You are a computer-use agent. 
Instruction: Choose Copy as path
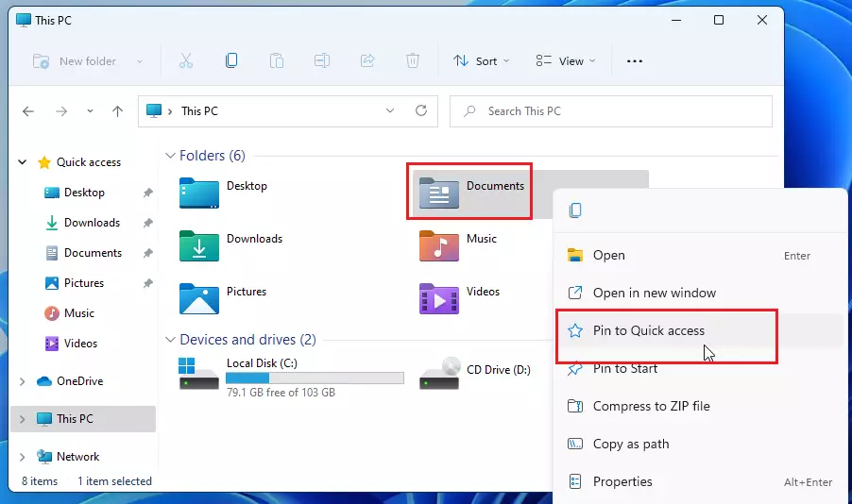pyautogui.click(x=699, y=445)
